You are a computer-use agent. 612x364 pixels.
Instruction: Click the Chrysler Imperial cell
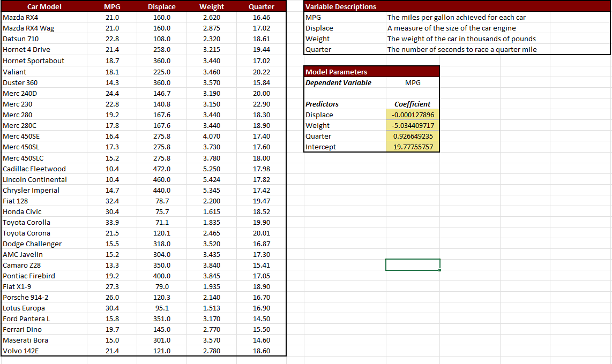[x=44, y=190]
